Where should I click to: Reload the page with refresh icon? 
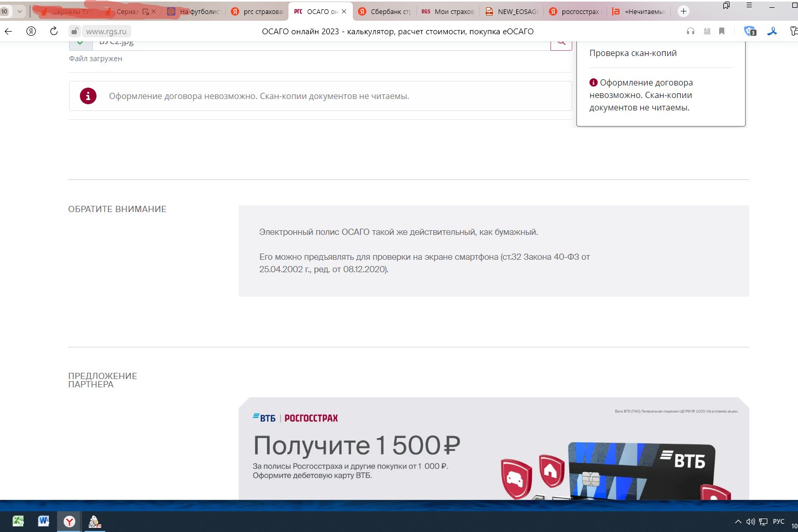(53, 31)
